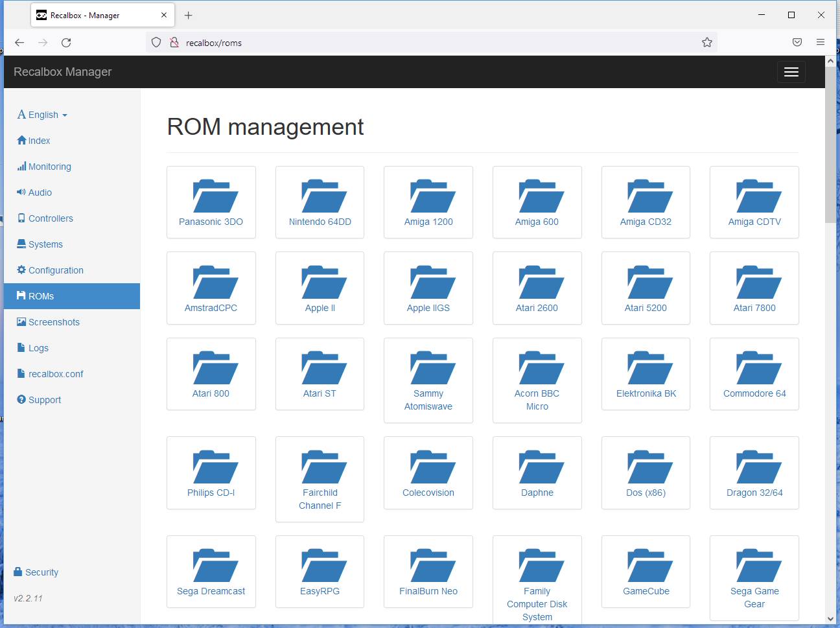Open the Sega Game Gear folder icon
Image resolution: width=840 pixels, height=628 pixels.
pos(759,565)
